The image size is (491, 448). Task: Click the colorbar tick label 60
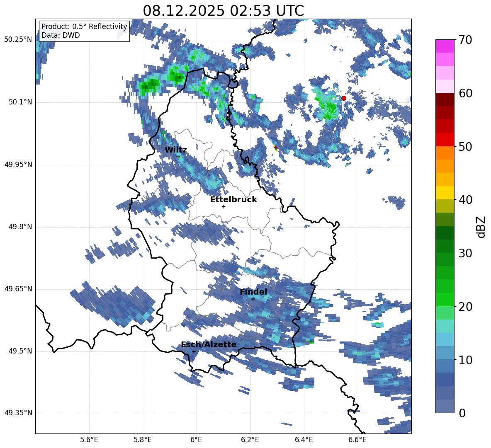pyautogui.click(x=465, y=93)
